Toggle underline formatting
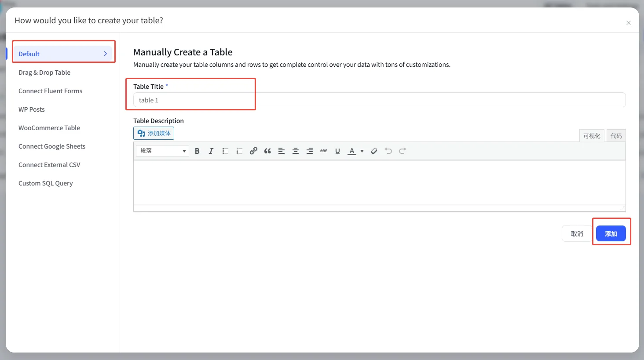Viewport: 644px width, 360px height. click(337, 151)
